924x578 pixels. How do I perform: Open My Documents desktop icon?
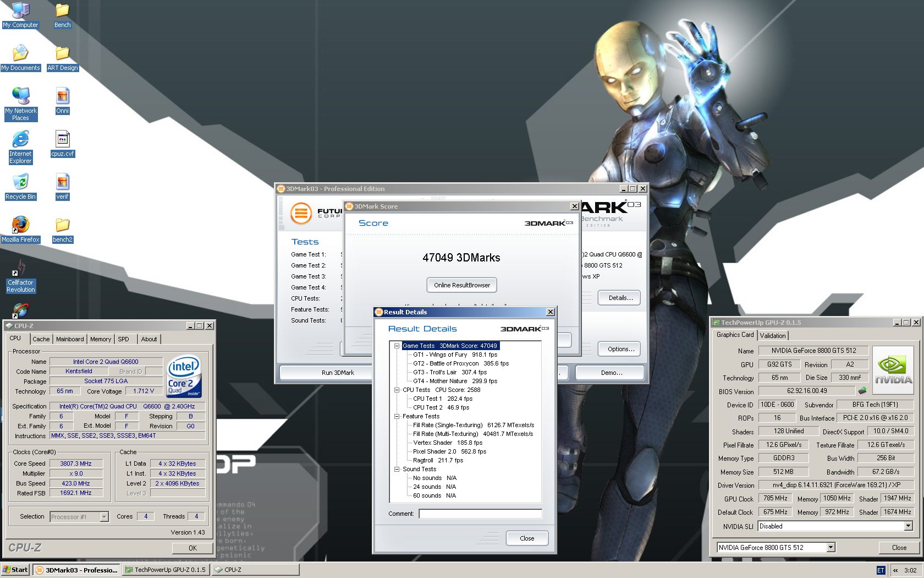coord(20,58)
